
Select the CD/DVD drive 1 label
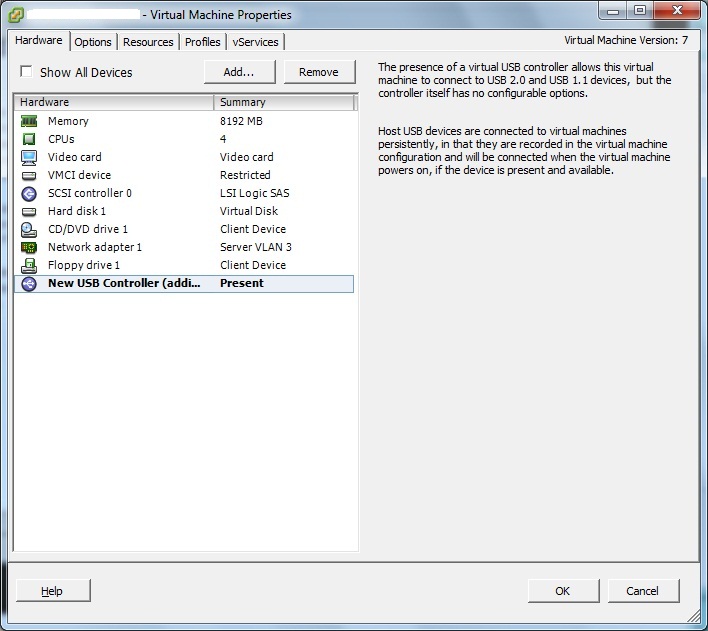tap(88, 229)
